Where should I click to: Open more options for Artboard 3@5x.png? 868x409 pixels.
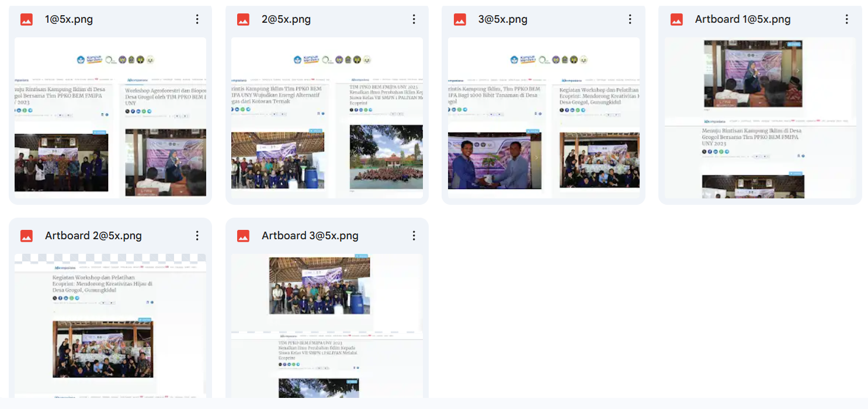click(414, 236)
